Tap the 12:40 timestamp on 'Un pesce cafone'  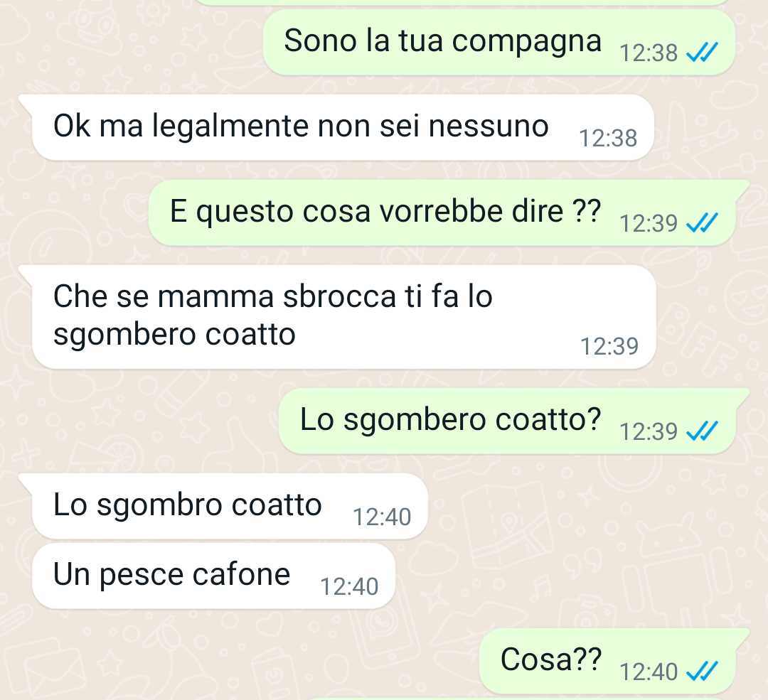(x=348, y=586)
